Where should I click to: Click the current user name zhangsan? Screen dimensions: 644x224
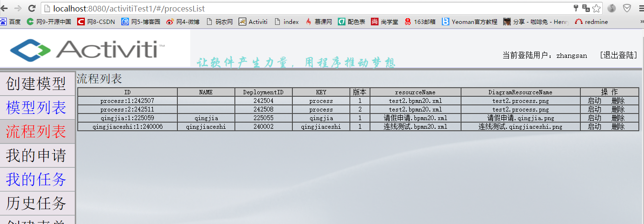(x=572, y=56)
